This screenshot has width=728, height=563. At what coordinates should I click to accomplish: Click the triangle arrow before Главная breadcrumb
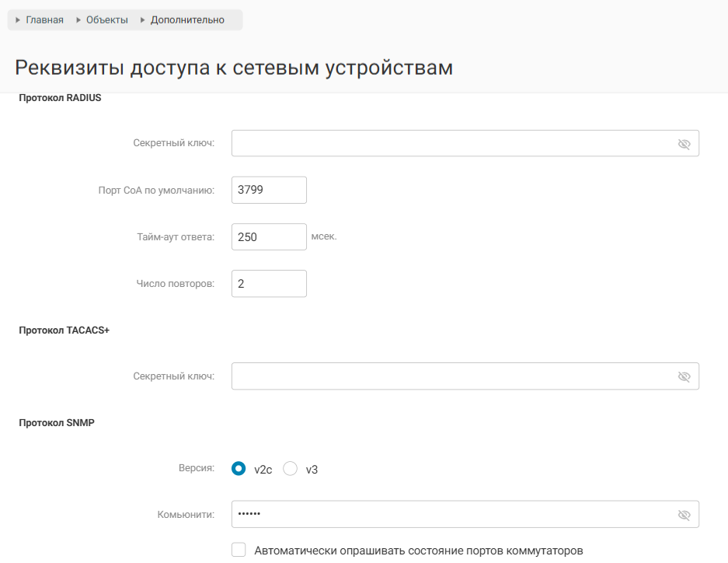18,20
